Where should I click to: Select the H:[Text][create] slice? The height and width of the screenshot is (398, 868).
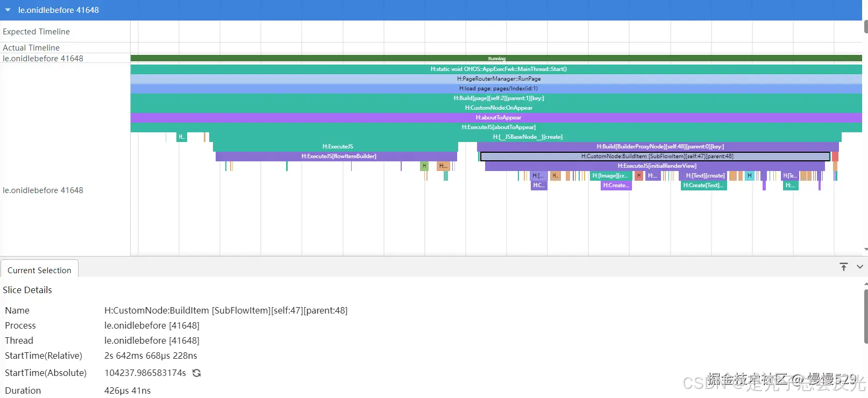click(703, 175)
